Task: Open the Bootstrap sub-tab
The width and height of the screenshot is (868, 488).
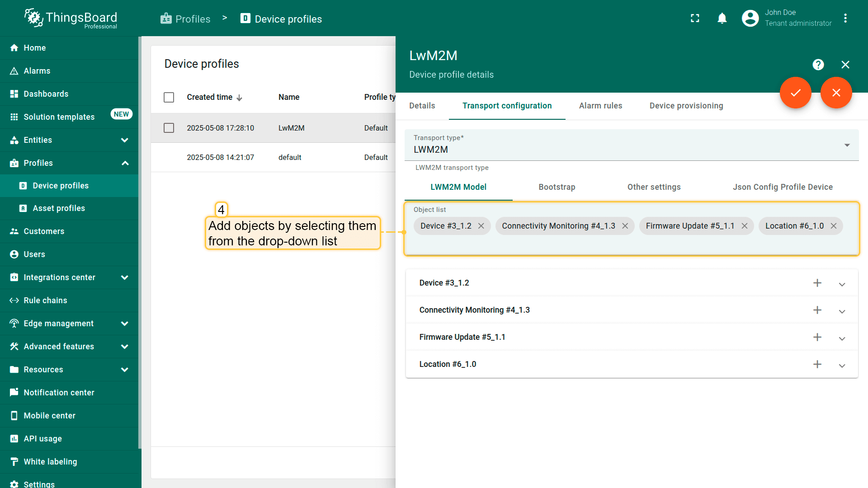Action: pos(557,187)
